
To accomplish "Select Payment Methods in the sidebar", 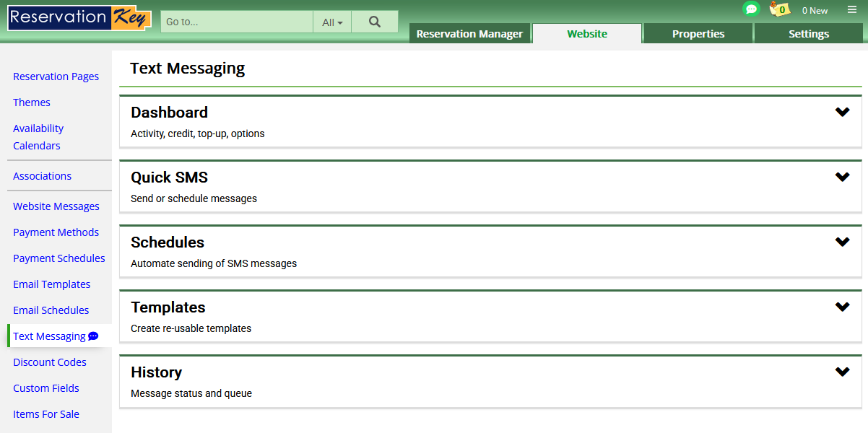I will [x=56, y=232].
